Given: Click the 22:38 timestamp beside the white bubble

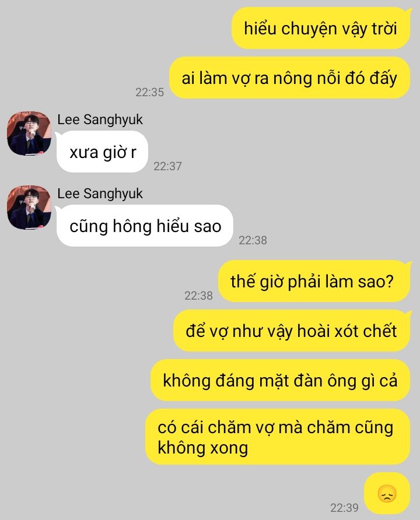Looking at the screenshot, I should 253,240.
